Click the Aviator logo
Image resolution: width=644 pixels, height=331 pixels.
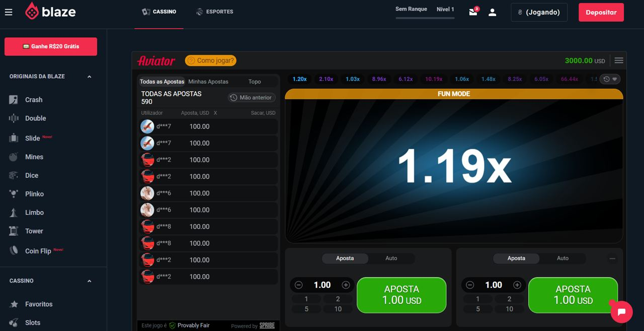(156, 60)
